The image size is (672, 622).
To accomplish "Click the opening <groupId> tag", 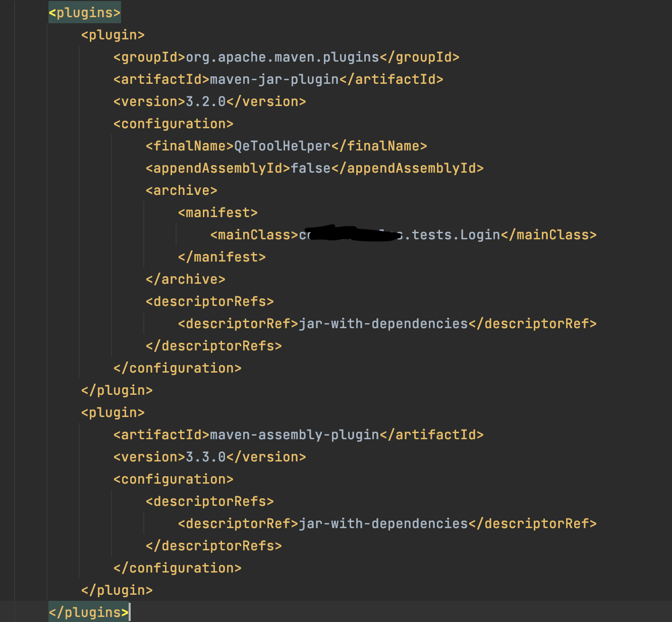I will [x=150, y=57].
